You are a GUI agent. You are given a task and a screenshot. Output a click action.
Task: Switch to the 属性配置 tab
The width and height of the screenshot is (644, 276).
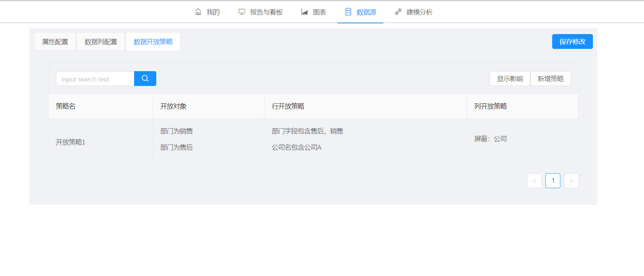[55, 42]
